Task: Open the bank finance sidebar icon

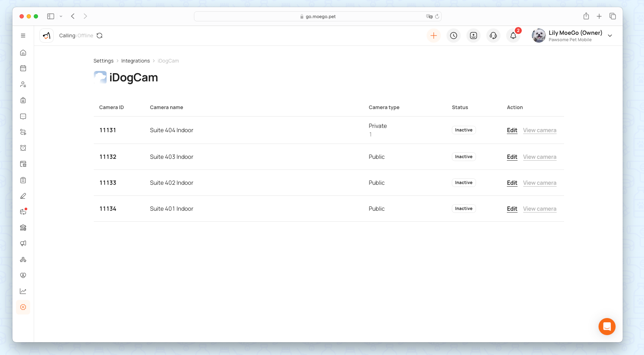Action: [23, 228]
